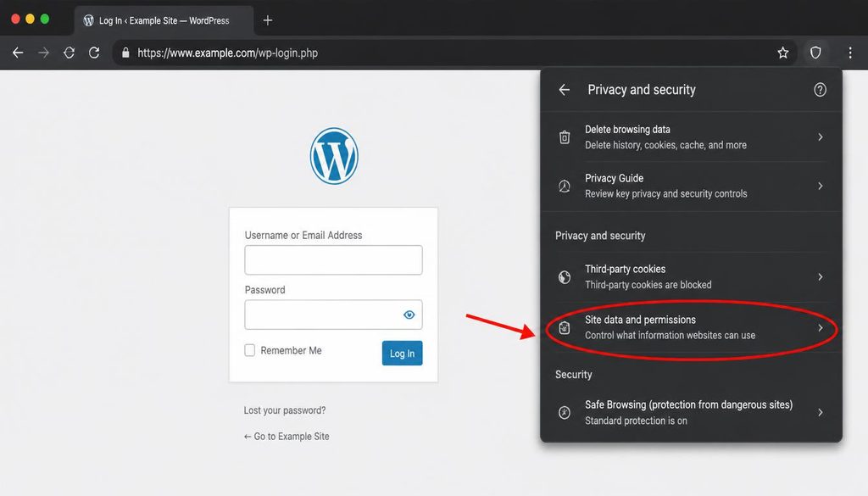Click the WordPress favicon in the tab
Screen dimensions: 868x496
(x=88, y=20)
